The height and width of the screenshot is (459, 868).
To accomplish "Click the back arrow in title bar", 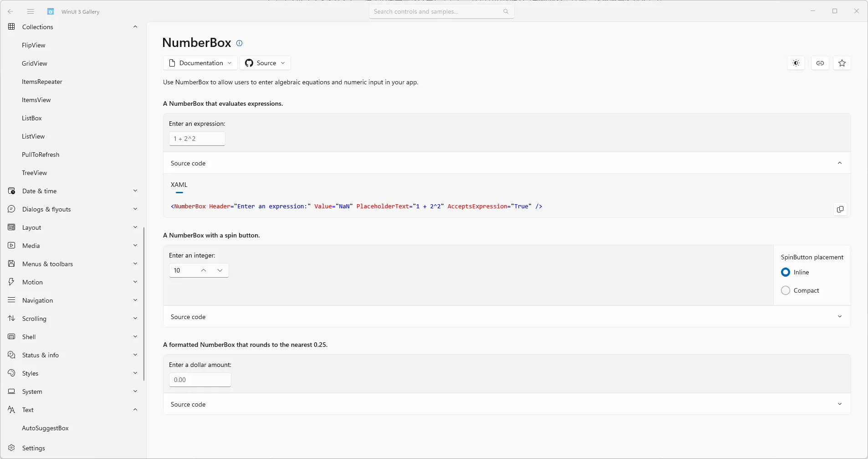I will point(10,11).
